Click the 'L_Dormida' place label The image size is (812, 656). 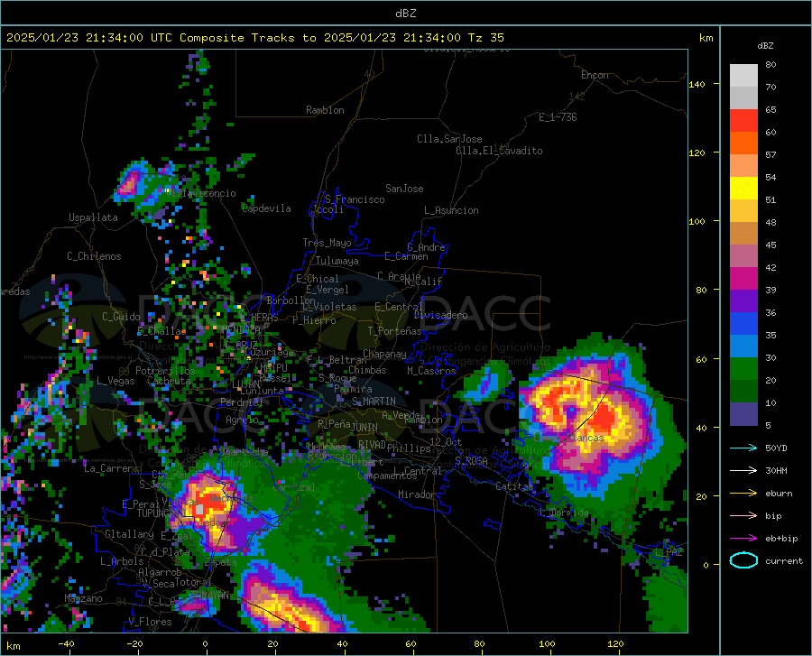(x=564, y=513)
